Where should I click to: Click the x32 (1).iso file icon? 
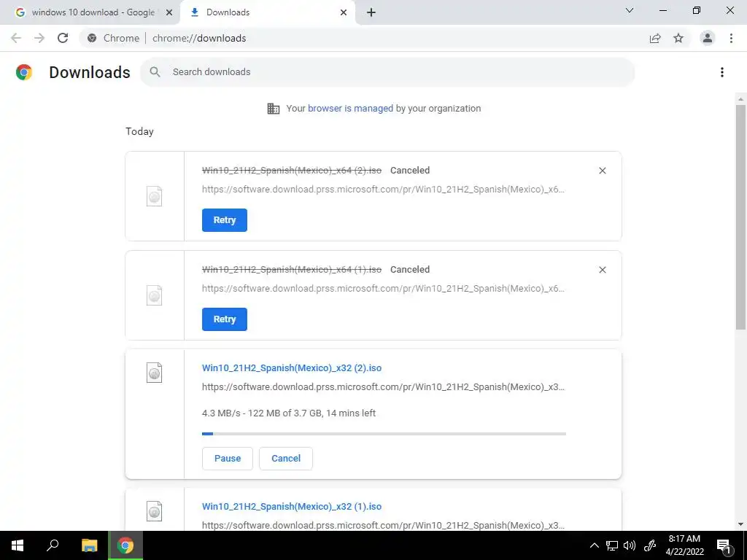pyautogui.click(x=155, y=511)
